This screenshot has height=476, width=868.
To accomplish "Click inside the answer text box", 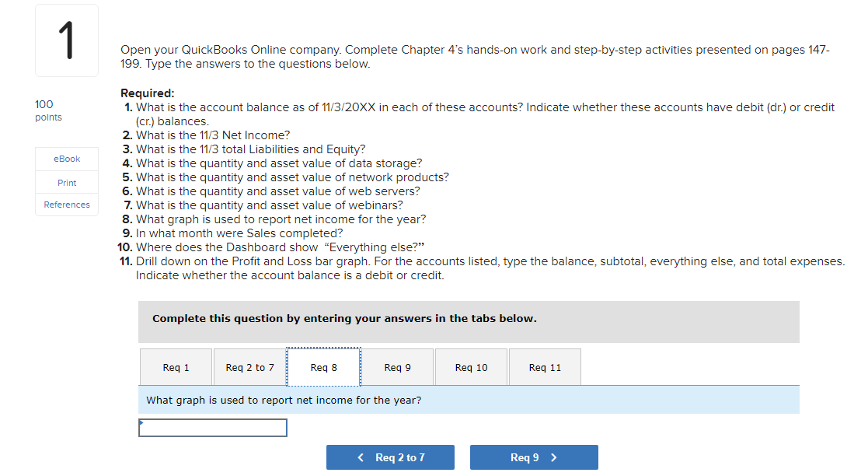I will click(212, 427).
